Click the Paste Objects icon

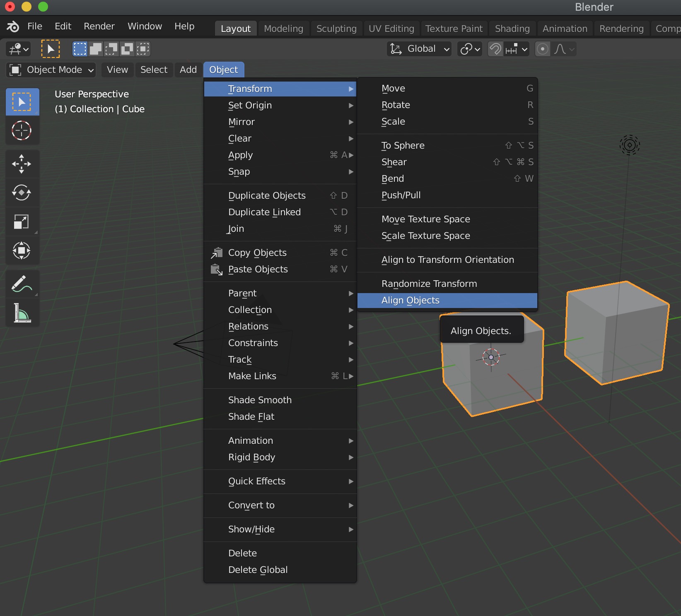click(217, 269)
